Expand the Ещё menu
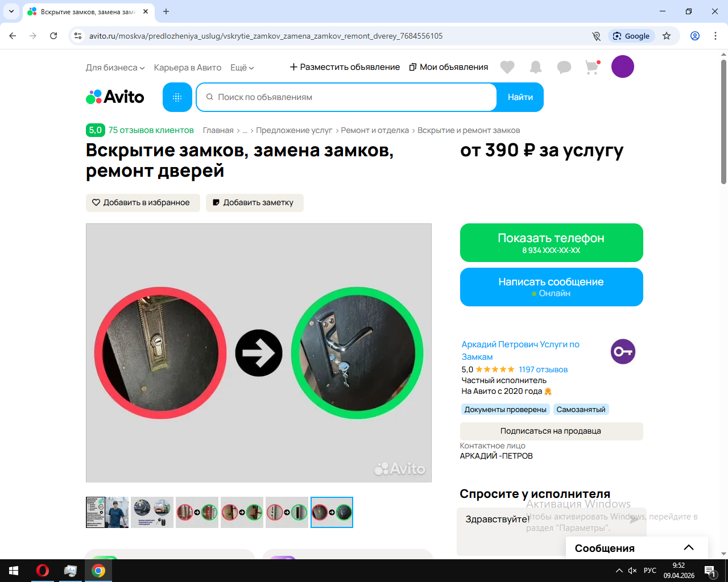Viewport: 728px width, 582px height. 242,68
